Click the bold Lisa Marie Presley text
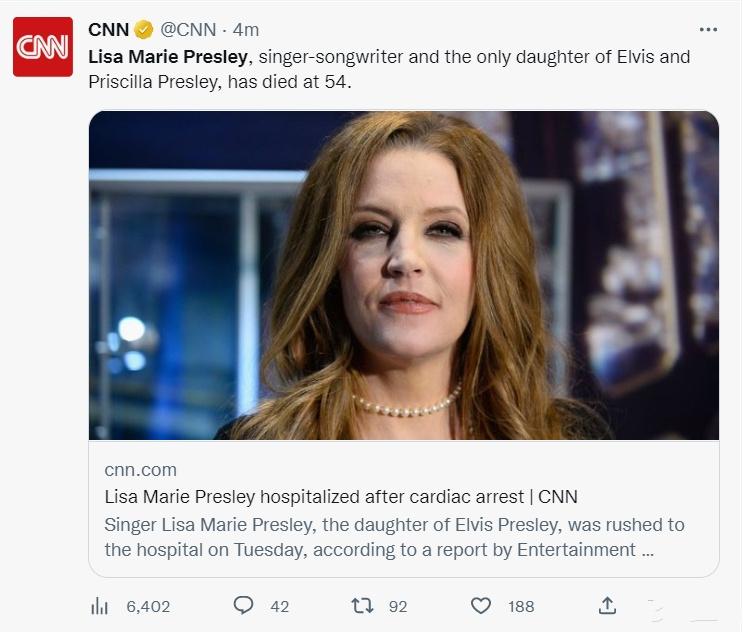Screen dimensions: 743x632 click(x=168, y=57)
